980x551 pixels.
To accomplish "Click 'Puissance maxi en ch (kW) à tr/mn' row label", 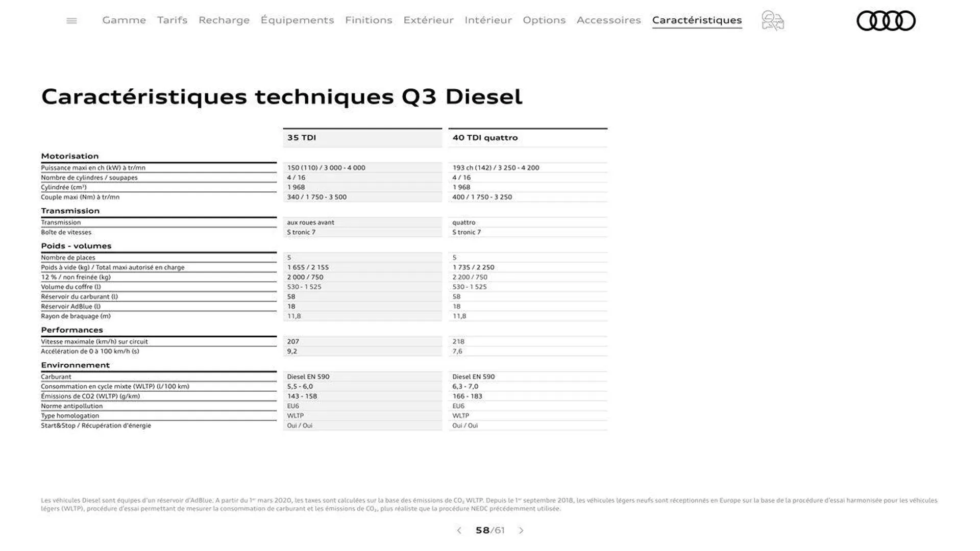I will pyautogui.click(x=93, y=168).
